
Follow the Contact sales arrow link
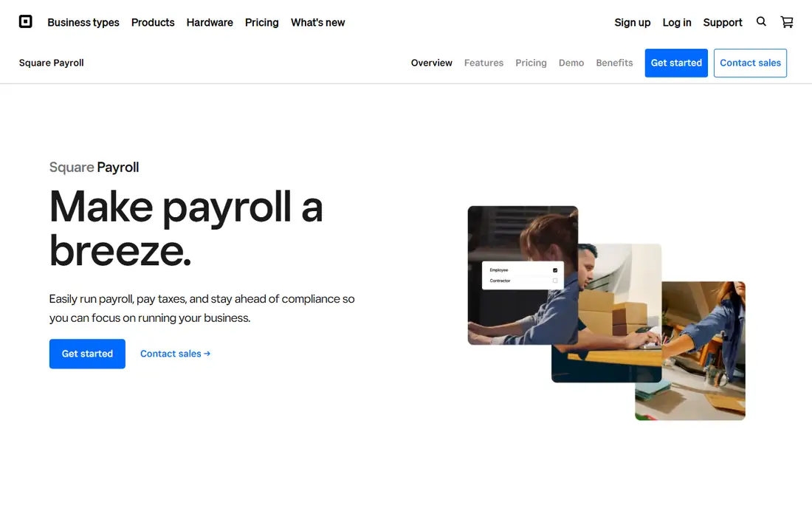pos(175,354)
